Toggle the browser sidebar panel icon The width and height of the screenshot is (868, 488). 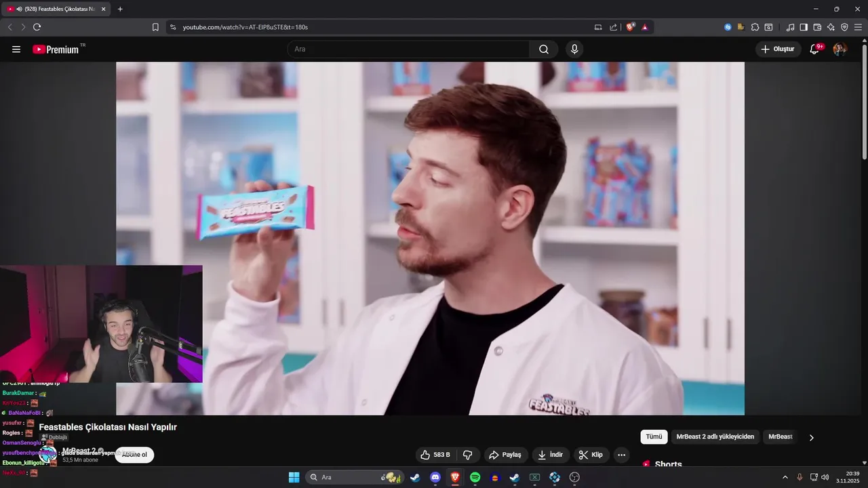[x=804, y=27]
